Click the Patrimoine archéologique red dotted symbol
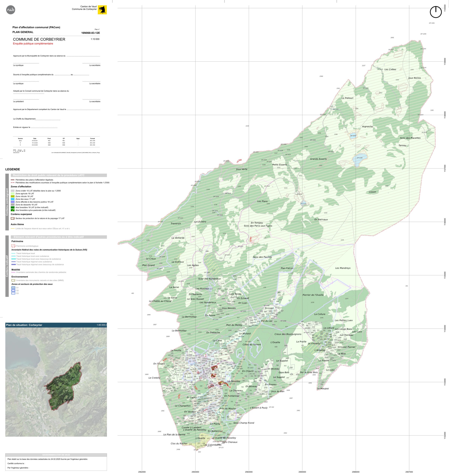Image resolution: width=449 pixels, height=476 pixels. tap(13, 246)
